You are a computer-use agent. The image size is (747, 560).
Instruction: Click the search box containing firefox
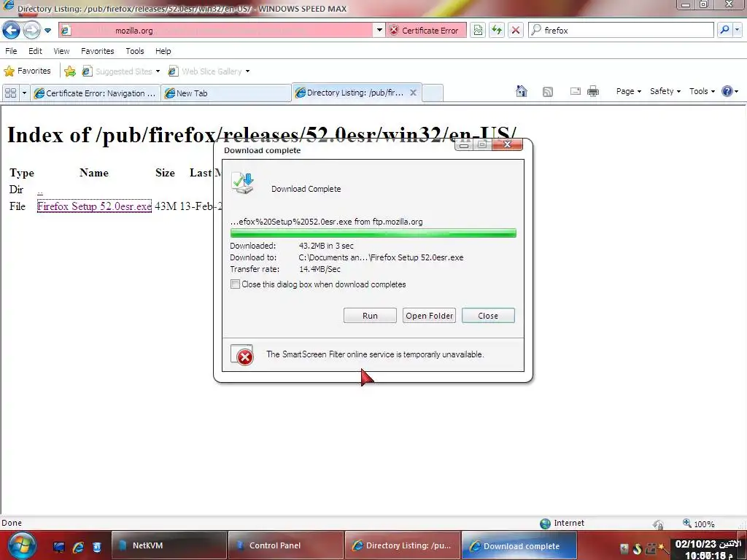[x=622, y=31]
